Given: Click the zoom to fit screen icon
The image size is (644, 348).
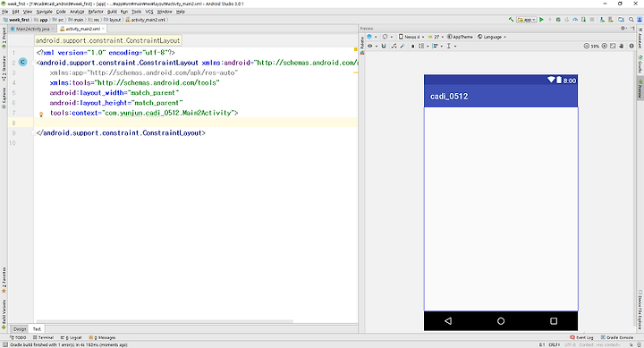Looking at the screenshot, I should (x=613, y=46).
